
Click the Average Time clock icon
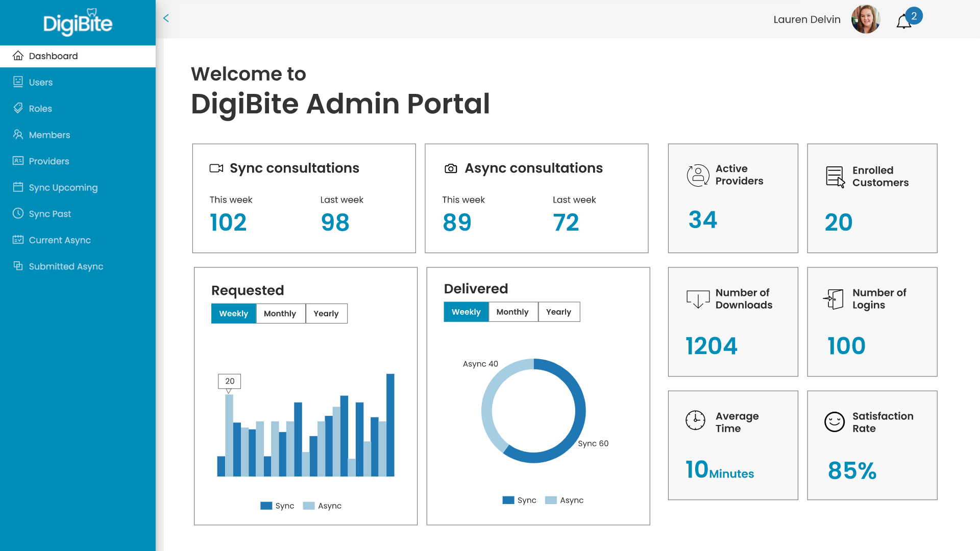click(695, 420)
